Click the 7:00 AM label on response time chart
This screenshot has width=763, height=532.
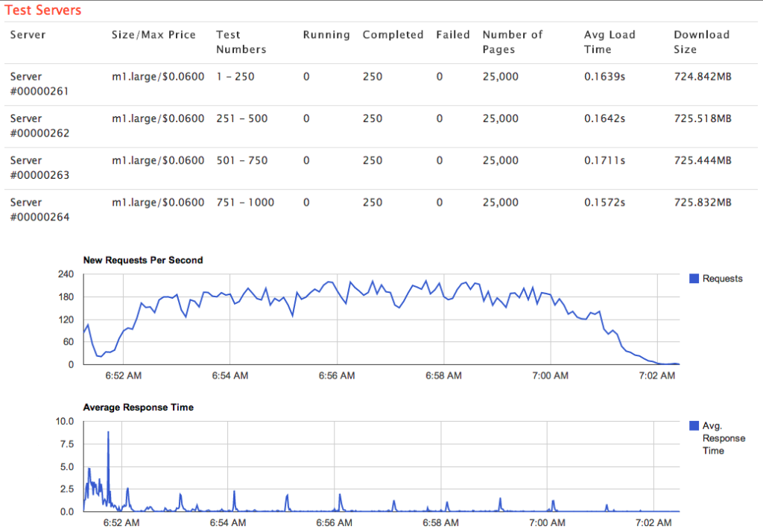coord(547,523)
